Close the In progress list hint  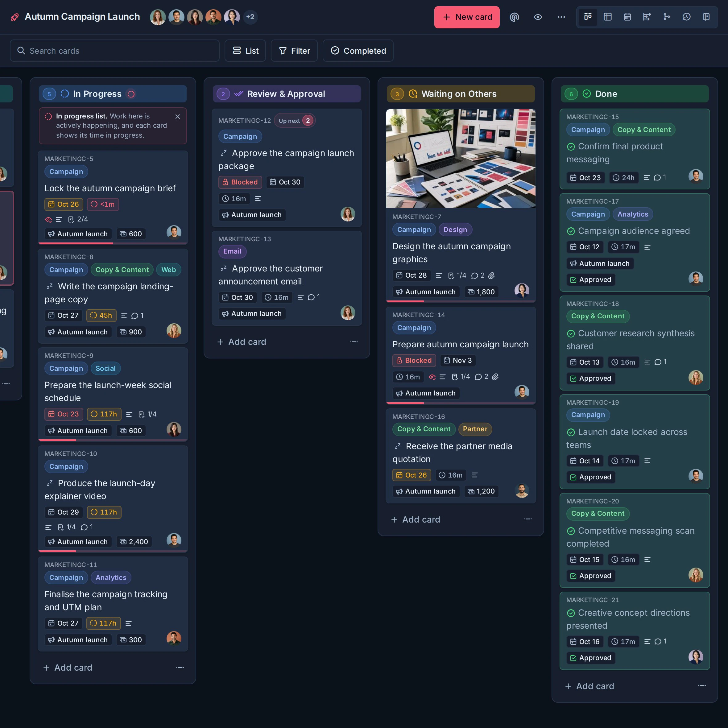point(177,116)
